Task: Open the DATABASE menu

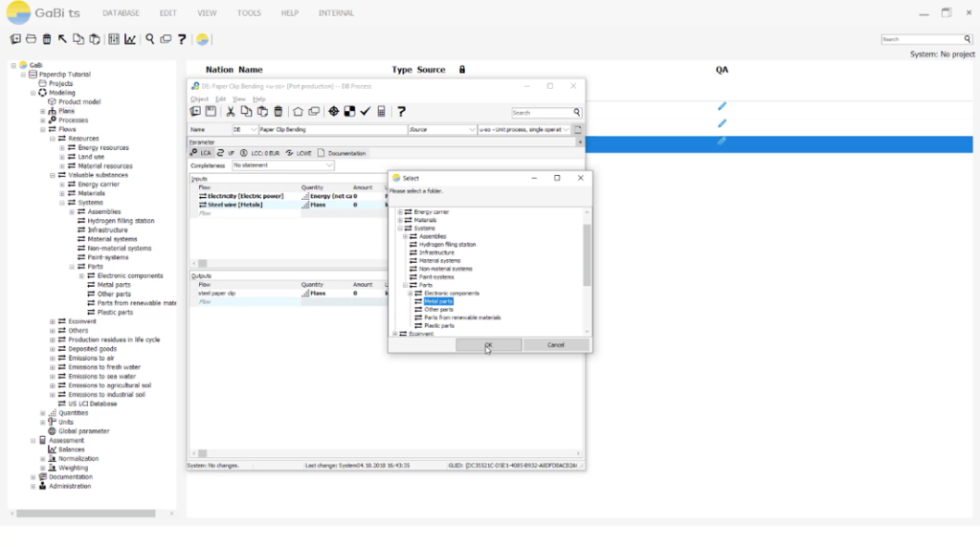Action: point(121,13)
